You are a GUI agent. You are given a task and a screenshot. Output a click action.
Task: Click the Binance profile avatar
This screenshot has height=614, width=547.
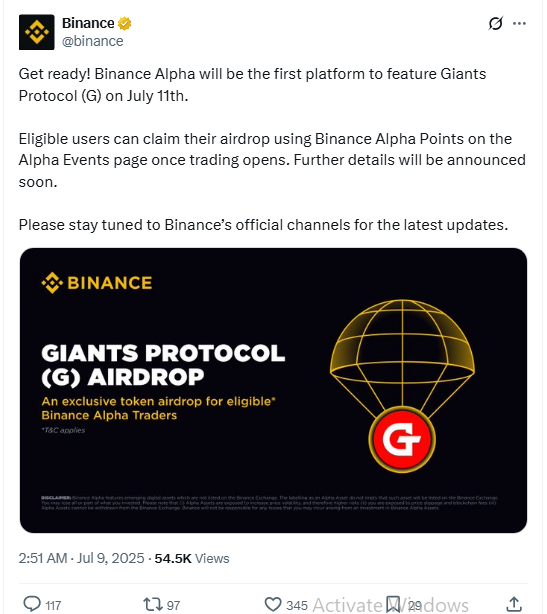click(36, 32)
